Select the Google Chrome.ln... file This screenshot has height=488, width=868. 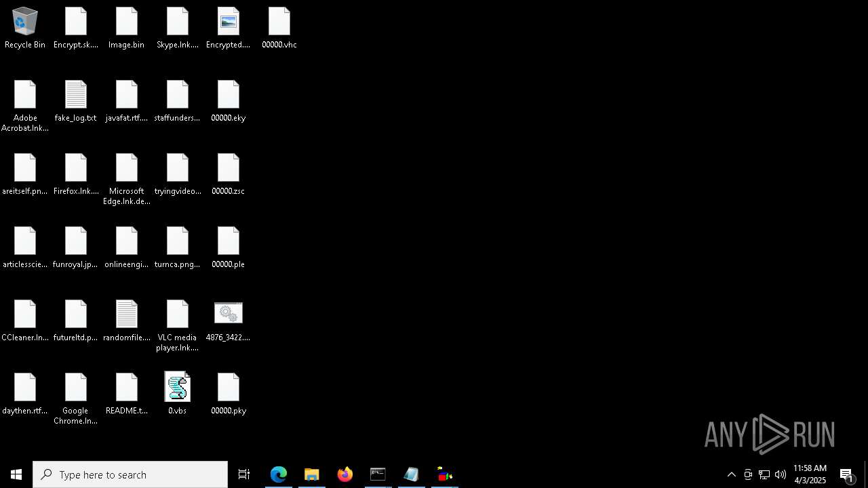76,399
